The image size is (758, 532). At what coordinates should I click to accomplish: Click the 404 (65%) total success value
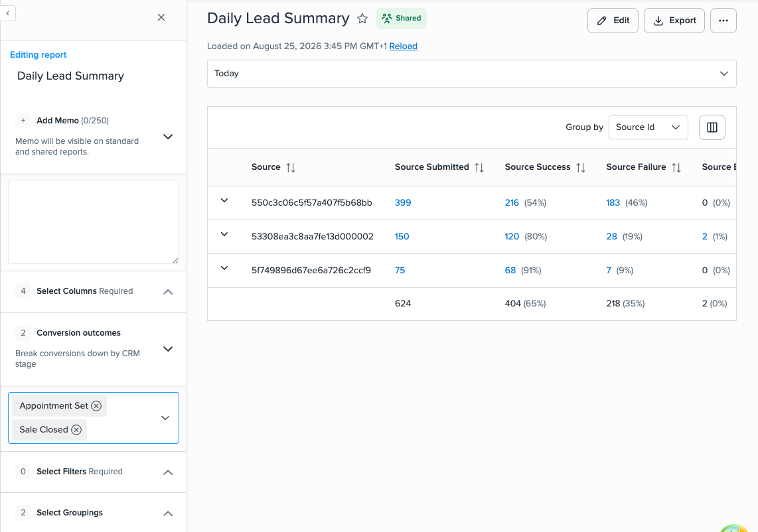click(525, 303)
